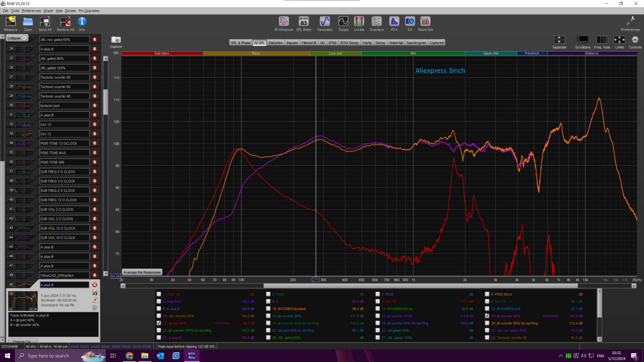Click graph vertical scroll down arrow
Viewport: 644px width, 362px height.
(x=106, y=273)
